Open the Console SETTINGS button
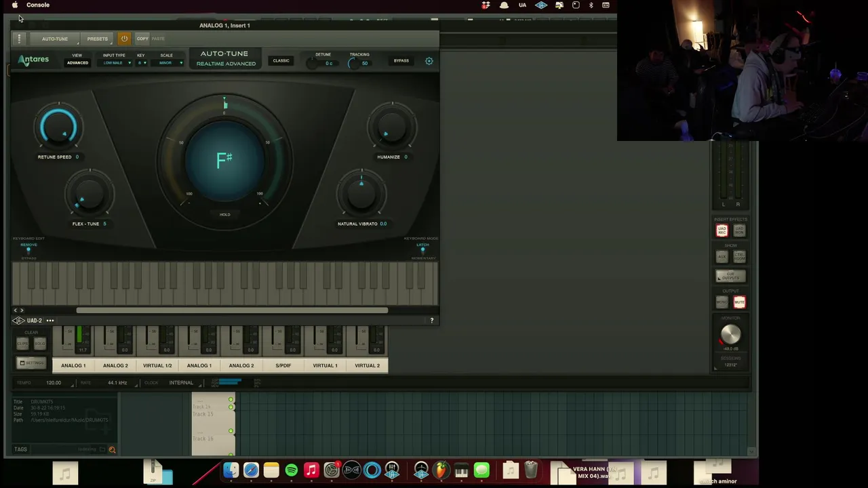 pyautogui.click(x=31, y=363)
